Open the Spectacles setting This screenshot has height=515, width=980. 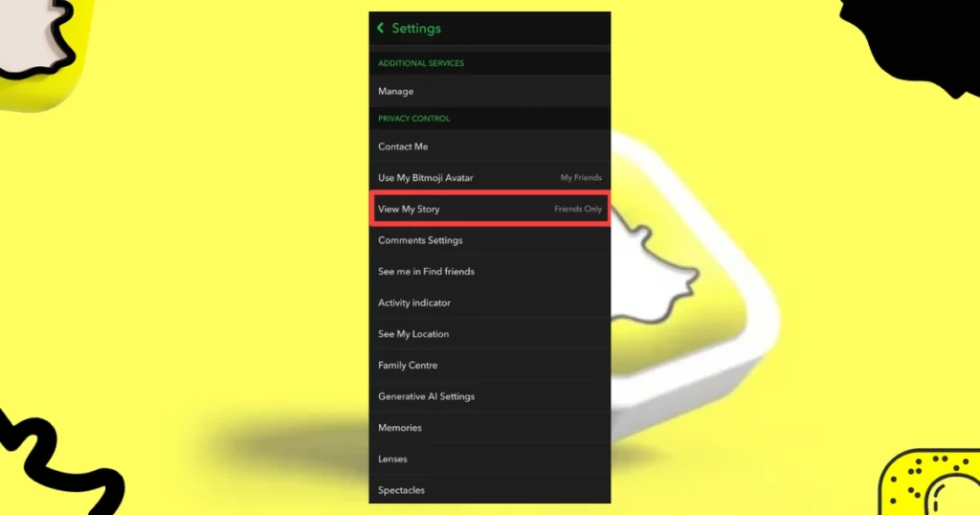[489, 490]
